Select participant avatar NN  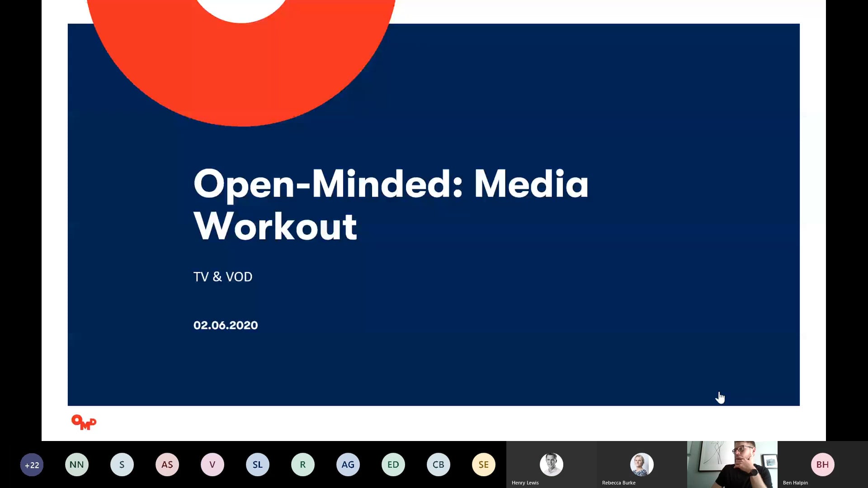point(77,465)
